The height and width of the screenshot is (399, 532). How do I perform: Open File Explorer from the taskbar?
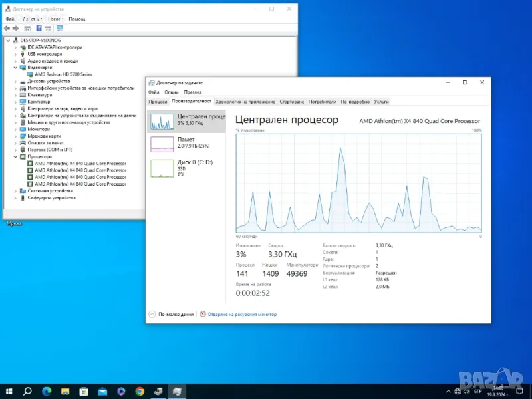point(65,391)
